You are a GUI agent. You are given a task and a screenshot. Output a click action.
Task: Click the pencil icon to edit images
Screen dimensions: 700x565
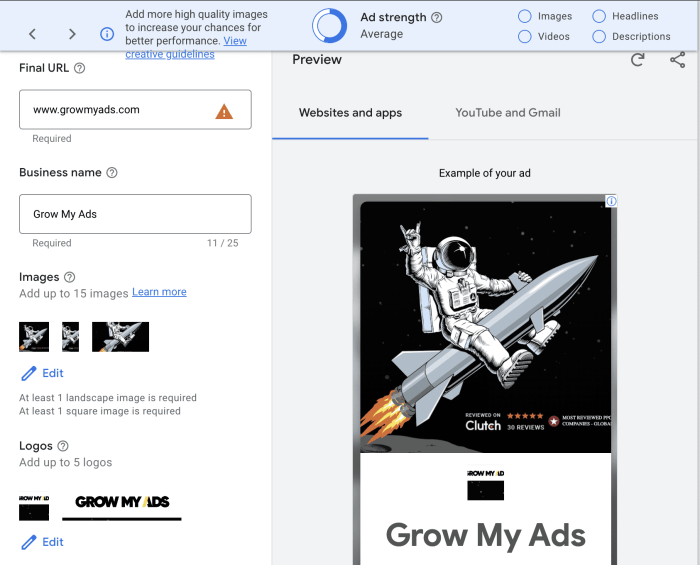pos(29,374)
